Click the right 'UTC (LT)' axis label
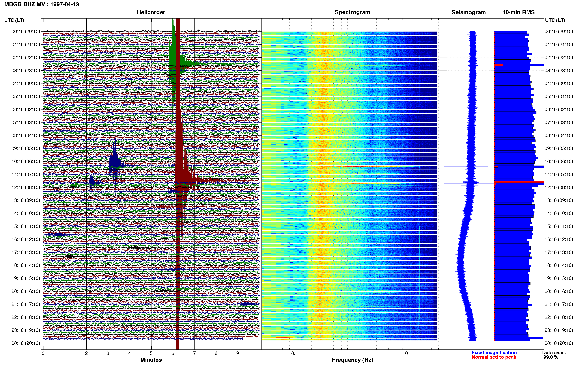Viewport: 588px width, 368px height. click(x=555, y=20)
